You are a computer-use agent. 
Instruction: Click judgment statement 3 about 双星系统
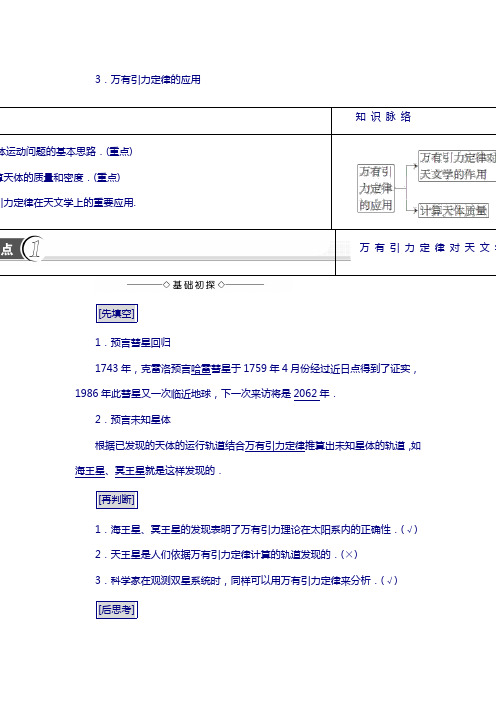[x=246, y=581]
